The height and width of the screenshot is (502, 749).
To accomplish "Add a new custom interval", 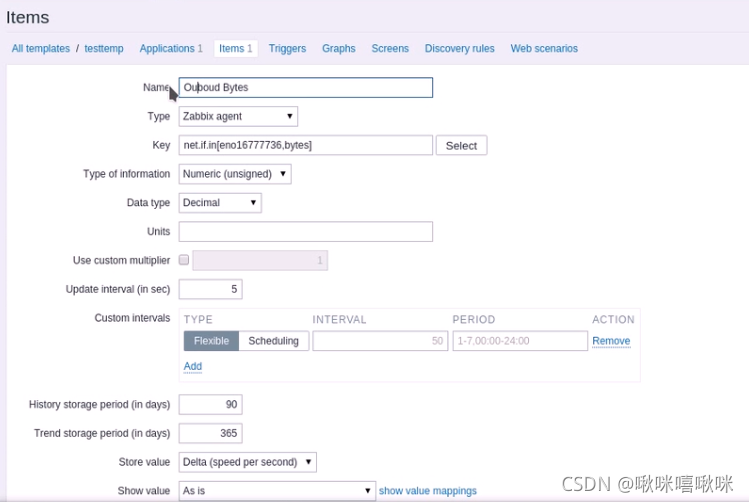I will (x=193, y=366).
